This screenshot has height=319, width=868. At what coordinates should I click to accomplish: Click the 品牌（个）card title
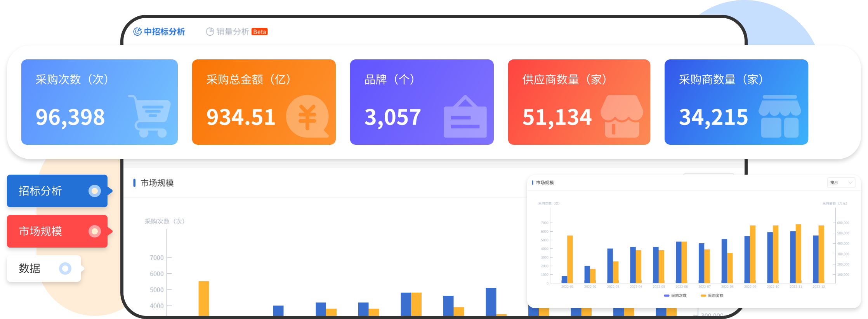(390, 80)
